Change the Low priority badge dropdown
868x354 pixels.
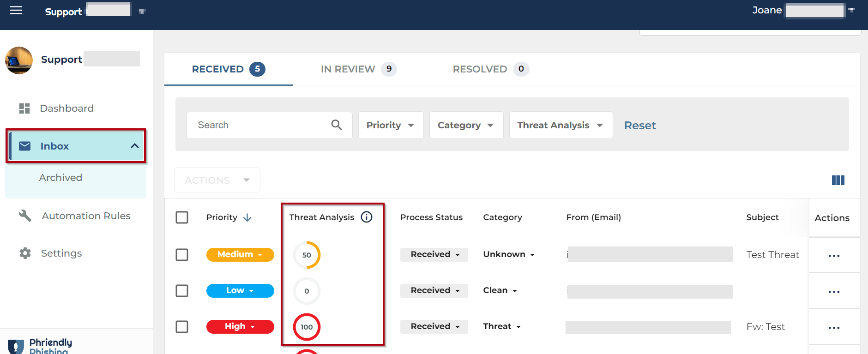click(x=240, y=290)
